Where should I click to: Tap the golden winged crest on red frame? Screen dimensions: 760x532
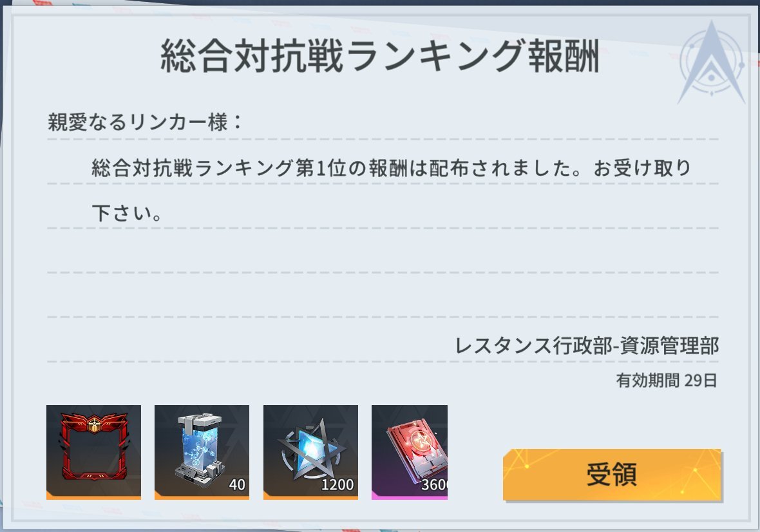tap(93, 425)
